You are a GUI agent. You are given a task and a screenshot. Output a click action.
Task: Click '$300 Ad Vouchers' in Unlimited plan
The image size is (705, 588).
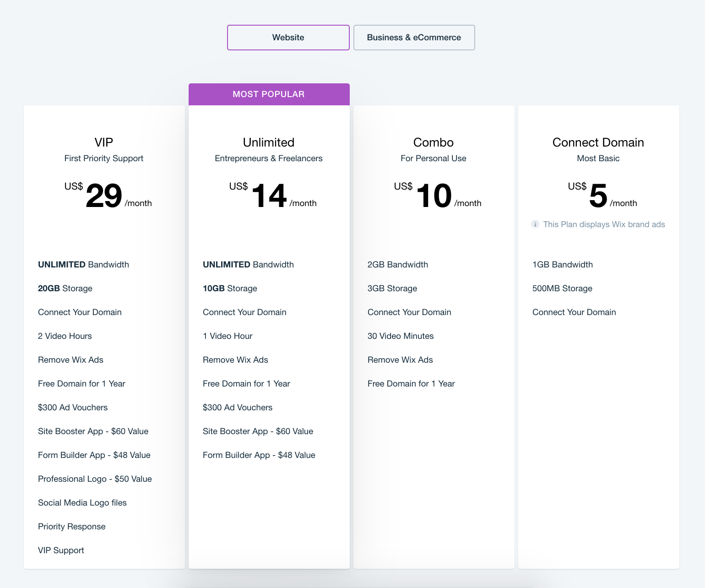click(238, 408)
